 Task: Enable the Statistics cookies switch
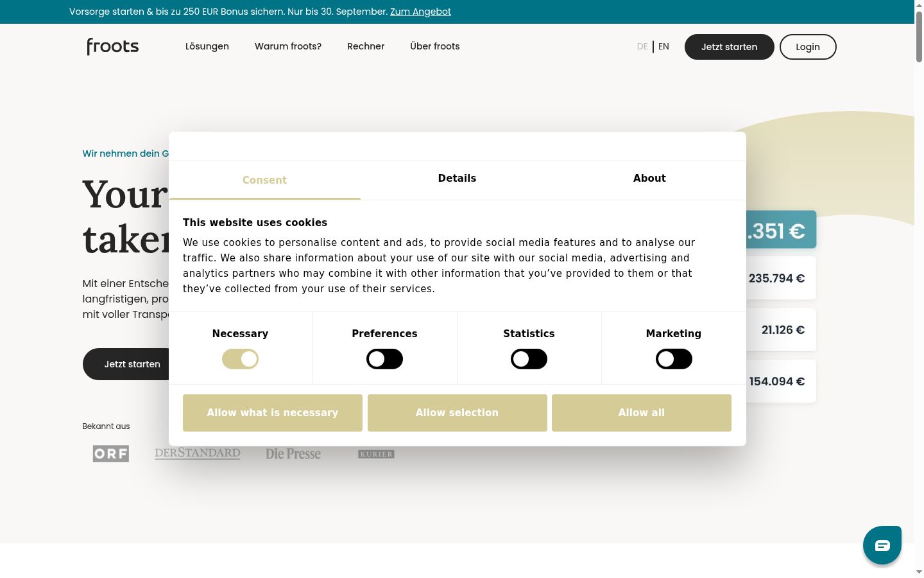529,359
